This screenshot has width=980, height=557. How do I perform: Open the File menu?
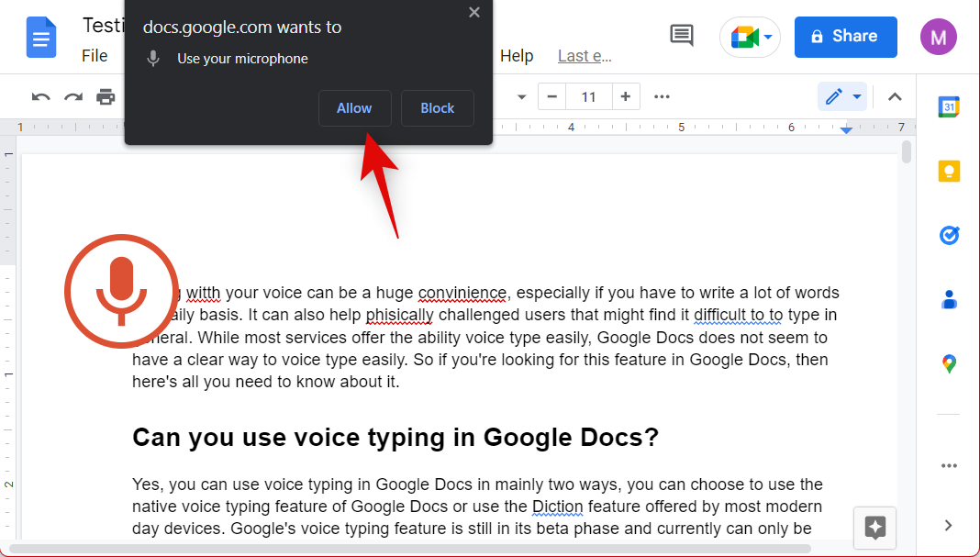(95, 56)
